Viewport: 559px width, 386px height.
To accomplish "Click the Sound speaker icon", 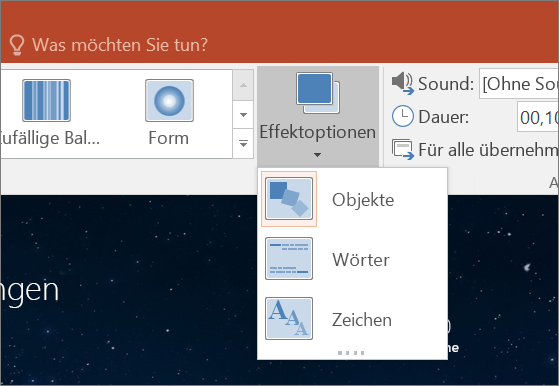I will (x=403, y=83).
